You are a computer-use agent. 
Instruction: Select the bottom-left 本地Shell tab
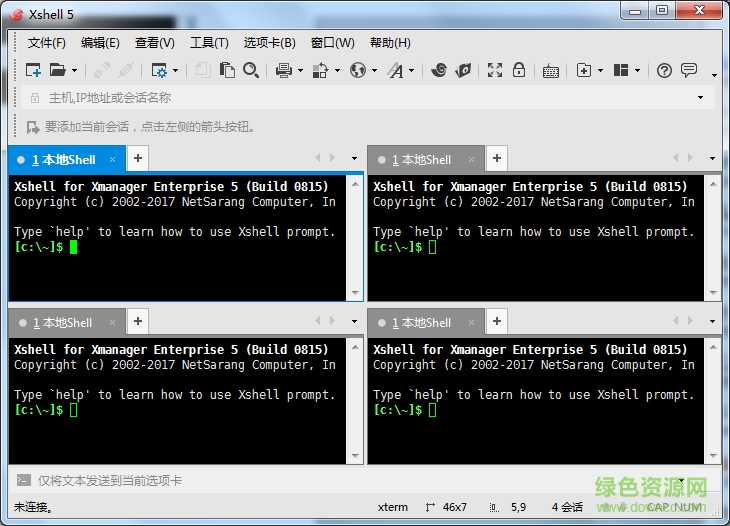coord(67,323)
